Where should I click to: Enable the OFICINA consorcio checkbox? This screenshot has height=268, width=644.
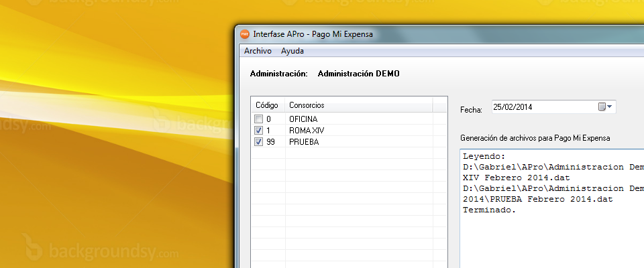259,119
